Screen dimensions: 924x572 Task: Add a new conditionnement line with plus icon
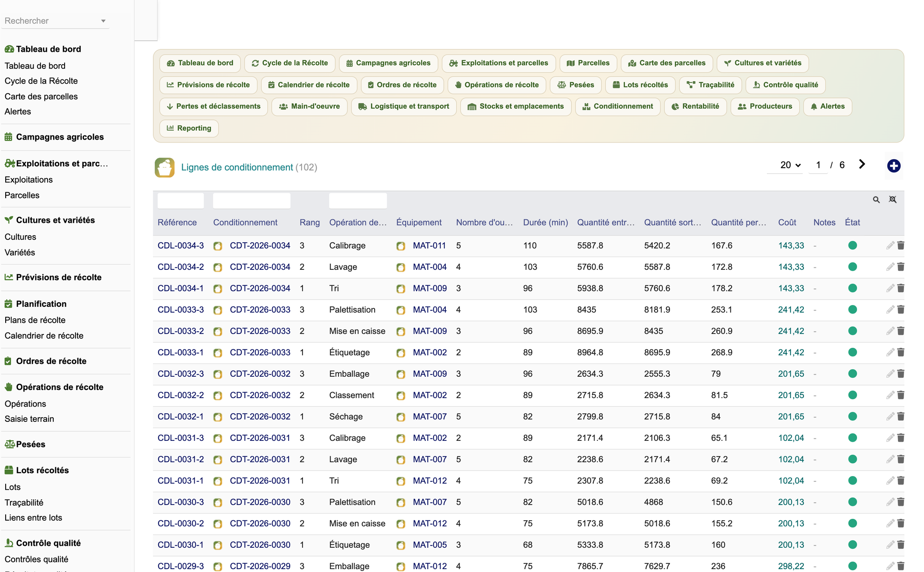(894, 166)
